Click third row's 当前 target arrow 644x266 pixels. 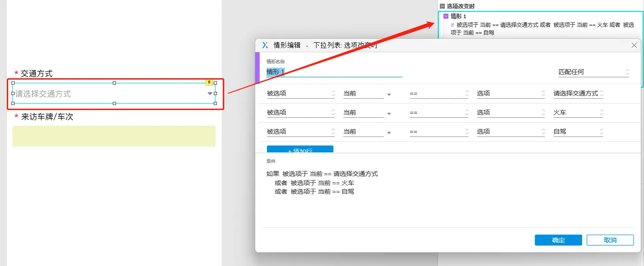[x=389, y=133]
